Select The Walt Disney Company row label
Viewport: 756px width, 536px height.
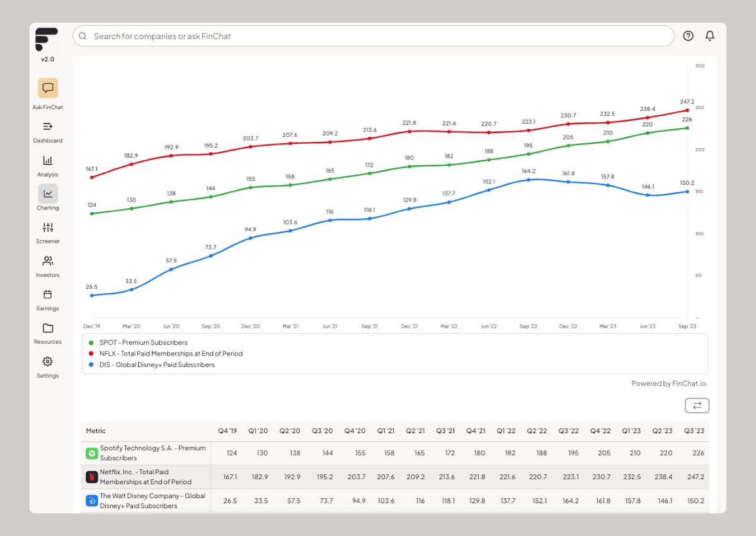click(153, 501)
